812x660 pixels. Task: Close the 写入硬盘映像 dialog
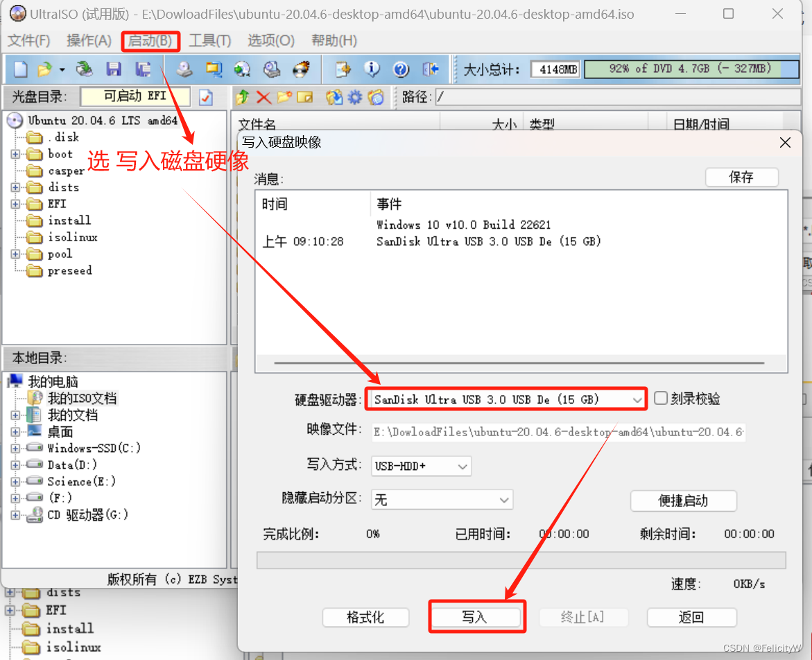coord(785,142)
